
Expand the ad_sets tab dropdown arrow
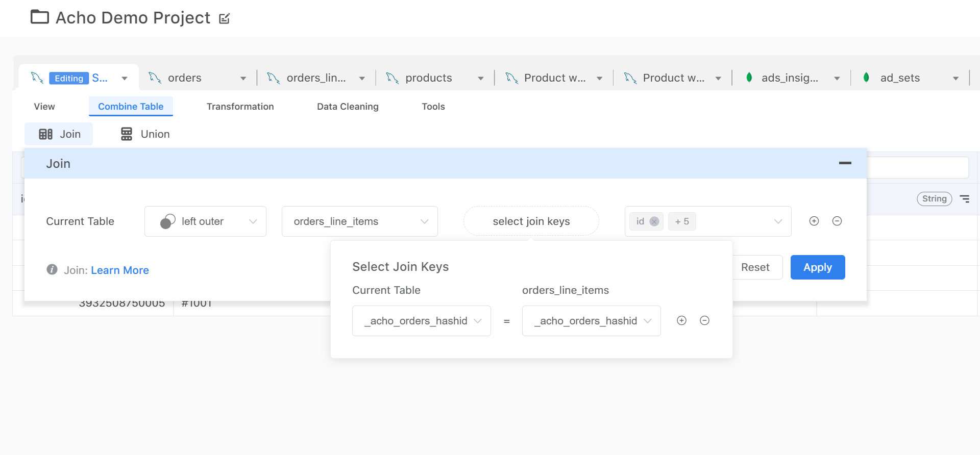(955, 79)
